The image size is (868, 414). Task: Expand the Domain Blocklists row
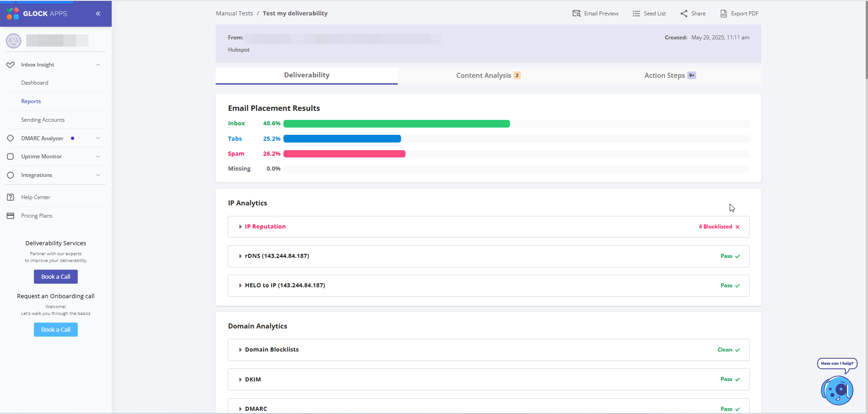tap(271, 350)
